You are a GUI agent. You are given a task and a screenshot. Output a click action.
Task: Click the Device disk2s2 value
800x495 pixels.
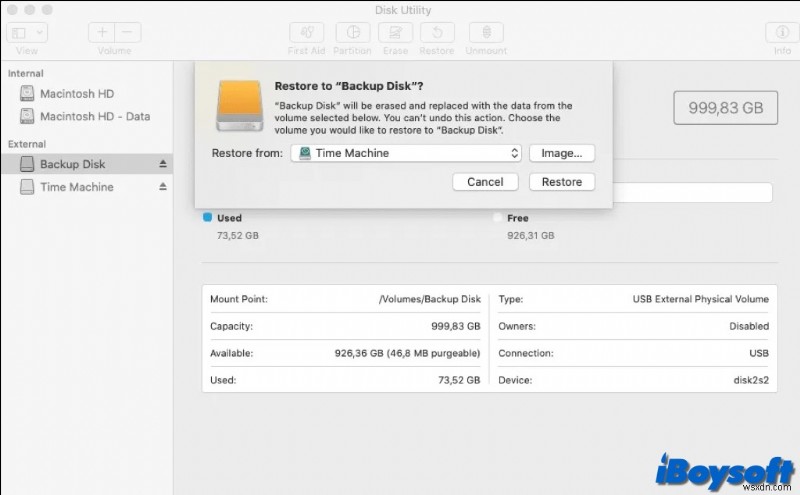pyautogui.click(x=751, y=380)
